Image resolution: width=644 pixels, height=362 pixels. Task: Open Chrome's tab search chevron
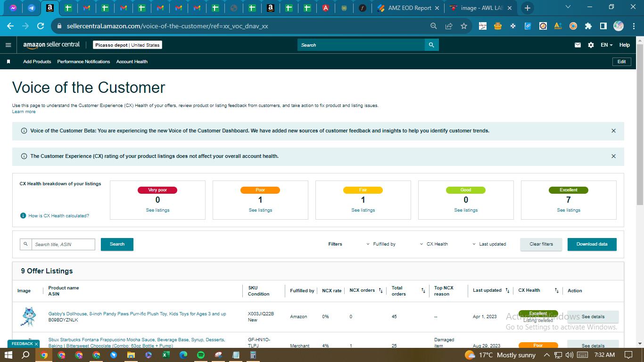click(x=568, y=7)
